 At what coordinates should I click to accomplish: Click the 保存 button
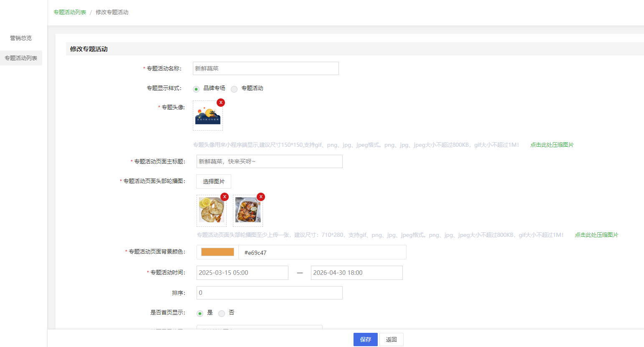pyautogui.click(x=365, y=339)
